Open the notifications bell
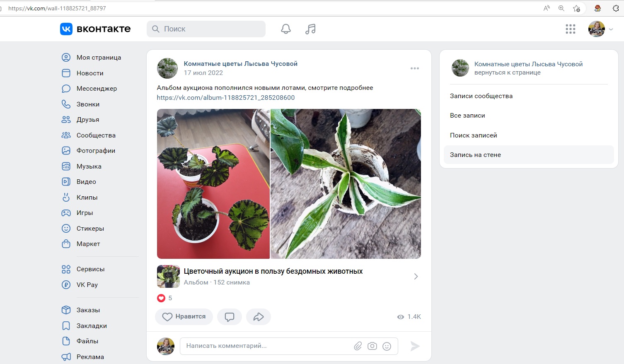Screen dimensions: 624x364 click(286, 29)
